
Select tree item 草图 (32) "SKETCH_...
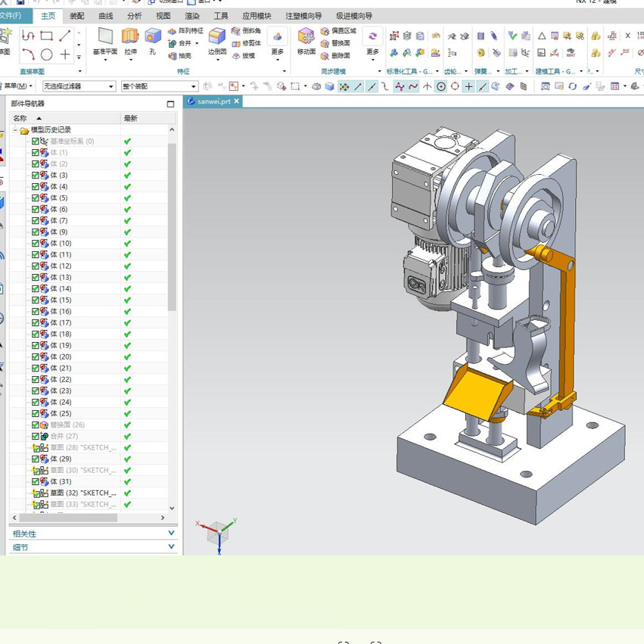click(83, 493)
